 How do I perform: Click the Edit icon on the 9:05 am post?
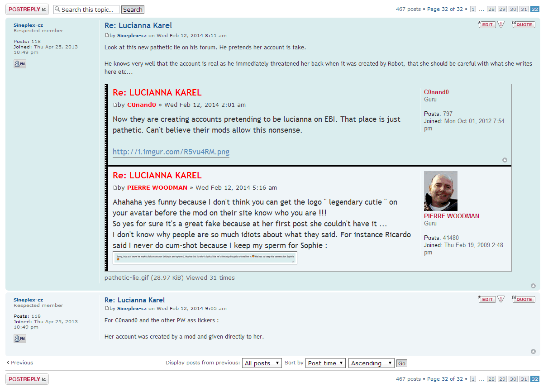(x=487, y=299)
